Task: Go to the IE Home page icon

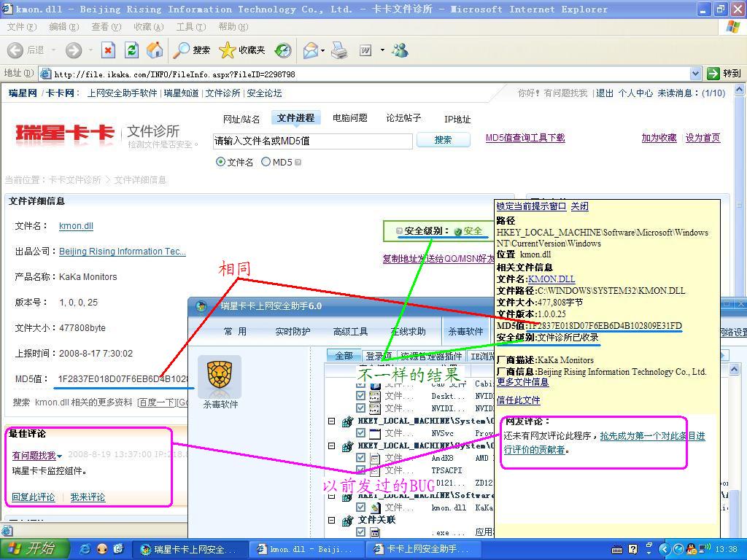Action: (155, 50)
